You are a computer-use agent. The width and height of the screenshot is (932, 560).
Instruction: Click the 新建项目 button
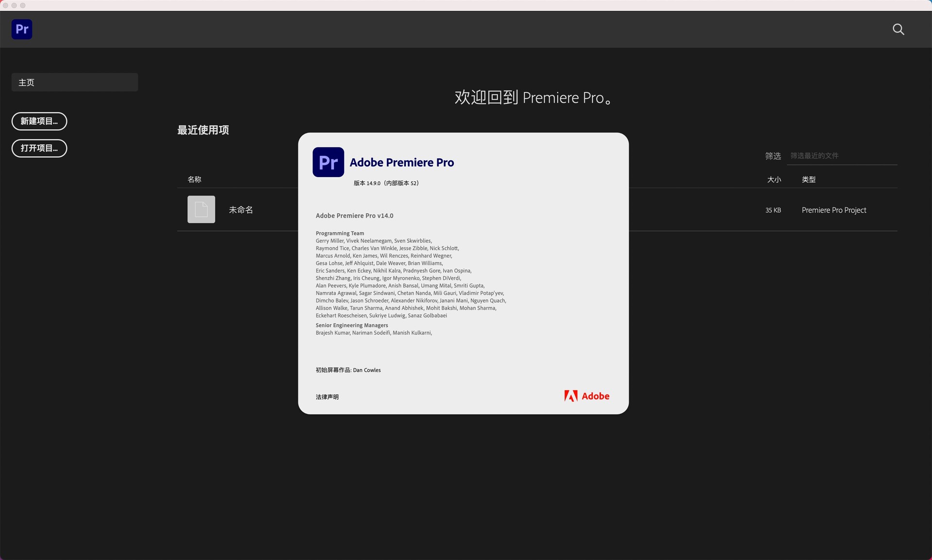(x=39, y=121)
